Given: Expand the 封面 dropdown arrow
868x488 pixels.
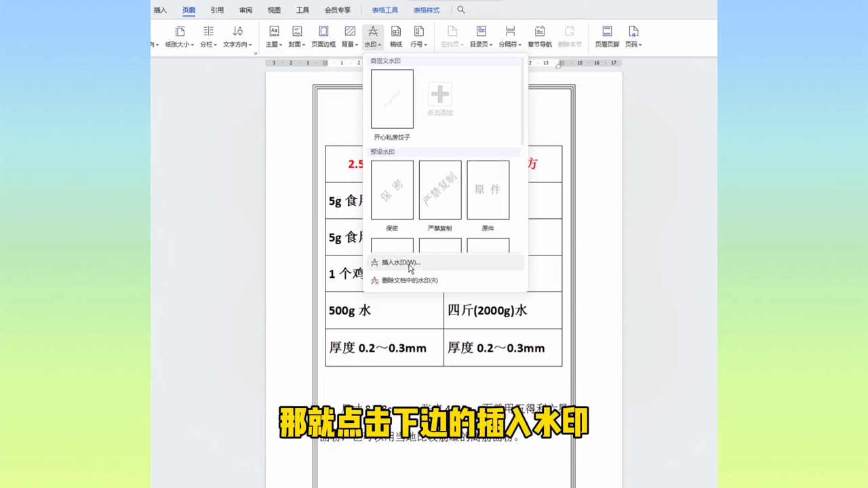Looking at the screenshot, I should click(304, 45).
